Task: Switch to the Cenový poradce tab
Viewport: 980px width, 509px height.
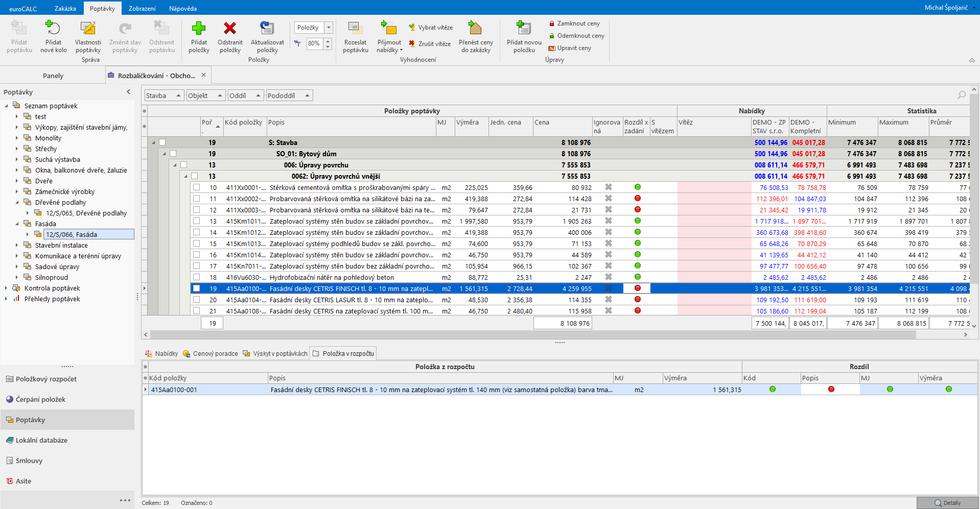Action: 211,353
